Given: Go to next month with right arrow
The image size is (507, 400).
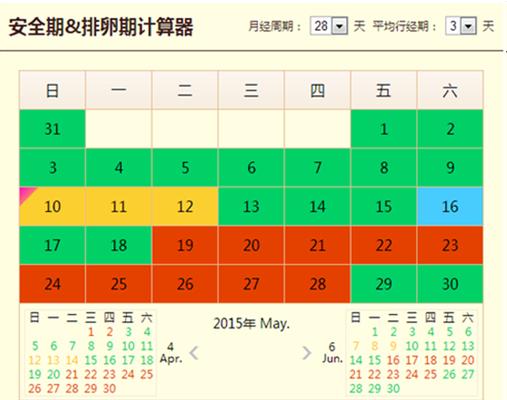Looking at the screenshot, I should [x=306, y=353].
